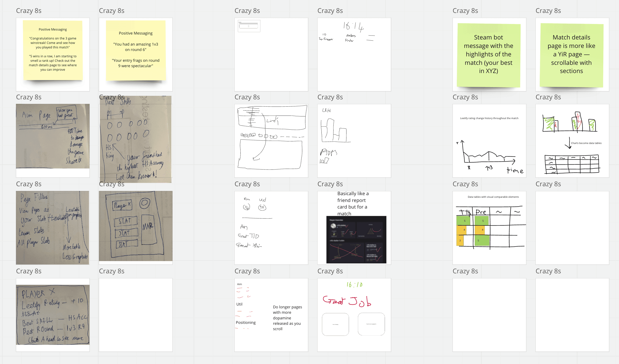Select the yellow sticky mentioning amazing 1v3 on round 6
619x364 pixels.
coord(136,50)
